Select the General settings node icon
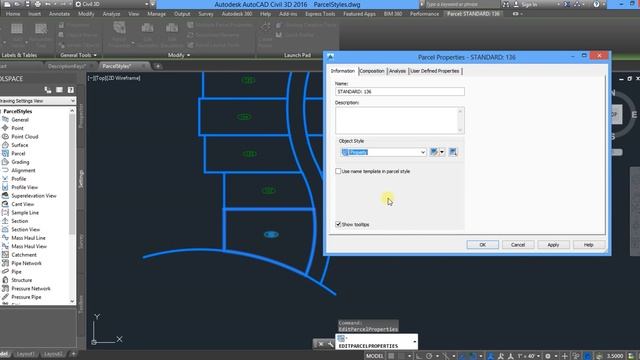This screenshot has height=360, width=640. pos(5,120)
